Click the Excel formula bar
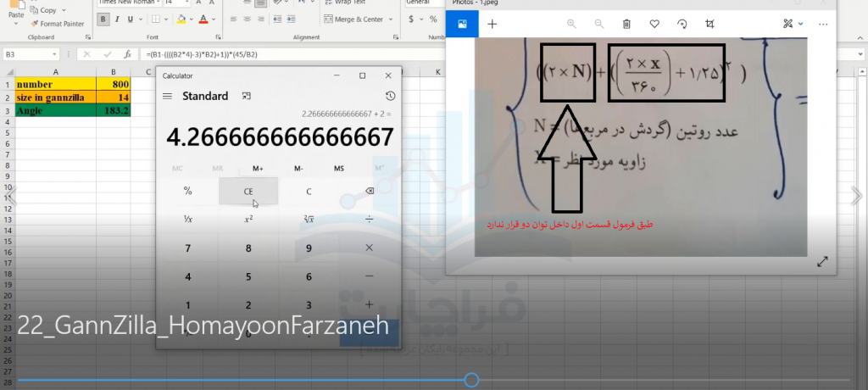This screenshot has width=868, height=390. [x=292, y=54]
